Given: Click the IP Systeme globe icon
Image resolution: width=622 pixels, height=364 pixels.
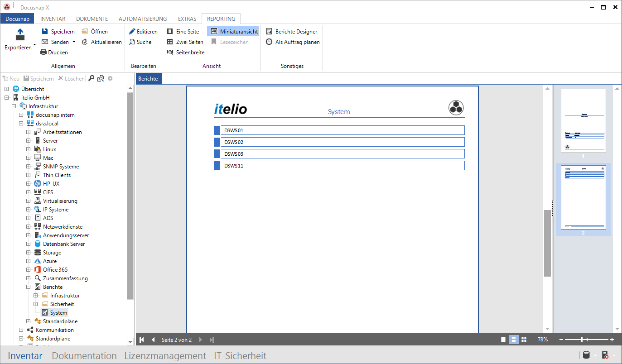Looking at the screenshot, I should [38, 210].
